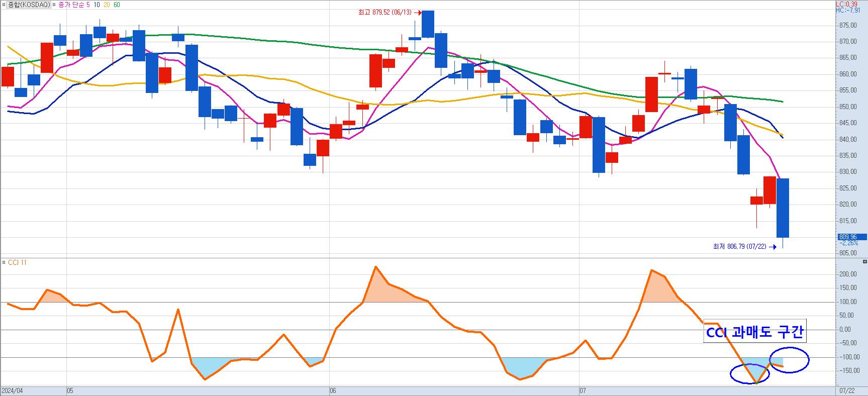868x396 pixels.
Task: Click the 820.00 price axis label
Action: (x=848, y=205)
